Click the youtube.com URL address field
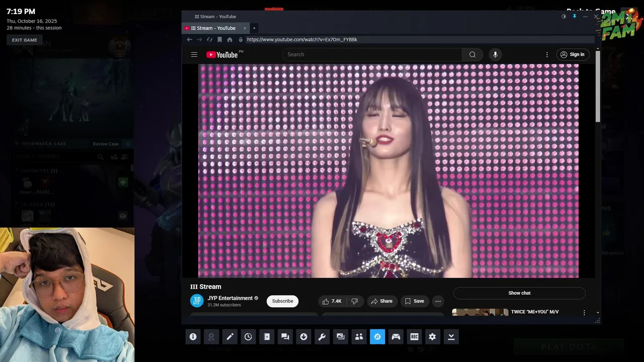The width and height of the screenshot is (644, 362). coord(419,39)
